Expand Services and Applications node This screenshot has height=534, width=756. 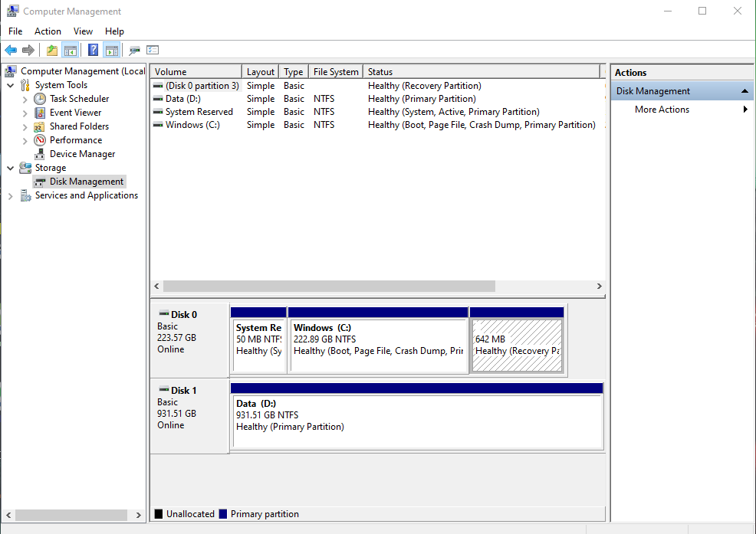pos(11,196)
